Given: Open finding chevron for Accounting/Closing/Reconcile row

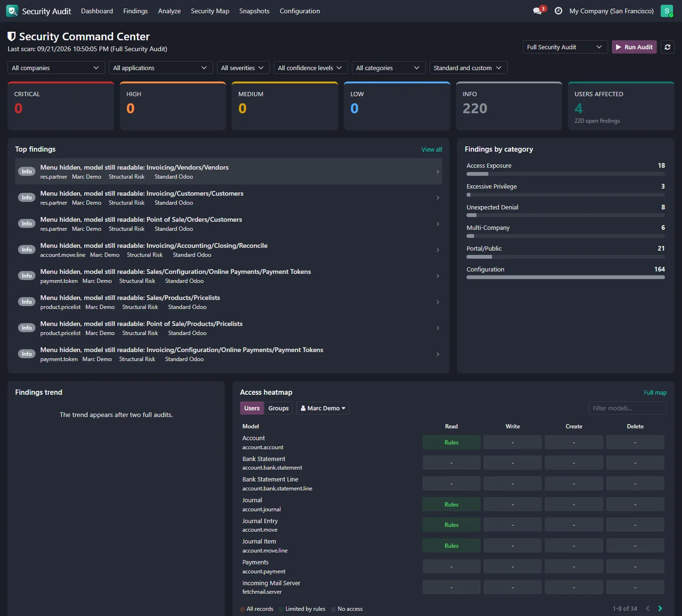Looking at the screenshot, I should 437,250.
